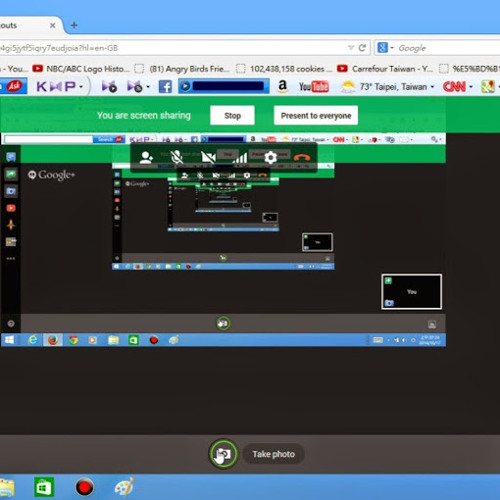
Task: Expand Taipei weather dropdown arrow
Action: tap(432, 87)
